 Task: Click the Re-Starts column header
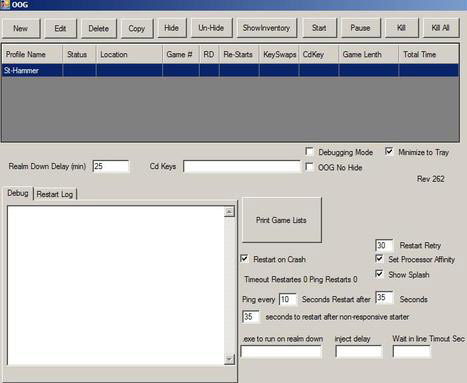(x=239, y=54)
